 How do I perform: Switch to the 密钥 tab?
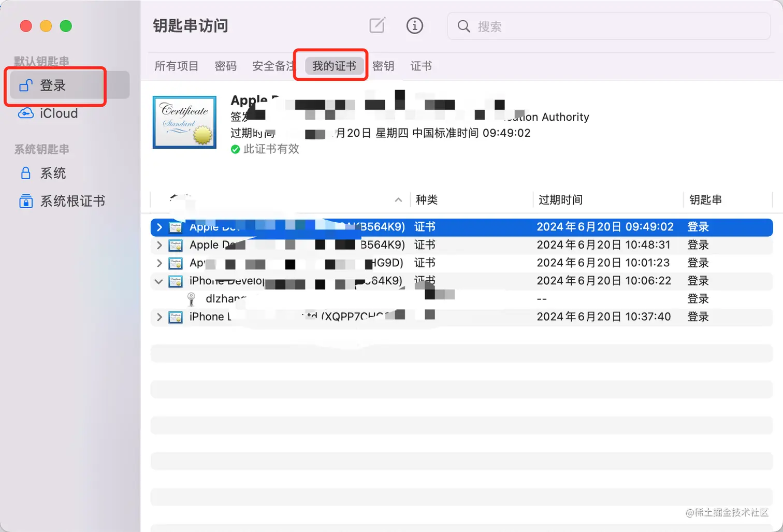pyautogui.click(x=383, y=66)
